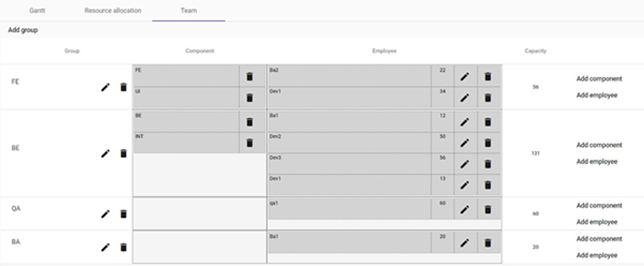Image resolution: width=644 pixels, height=266 pixels.
Task: Edit the FE group with pencil icon
Action: point(105,87)
